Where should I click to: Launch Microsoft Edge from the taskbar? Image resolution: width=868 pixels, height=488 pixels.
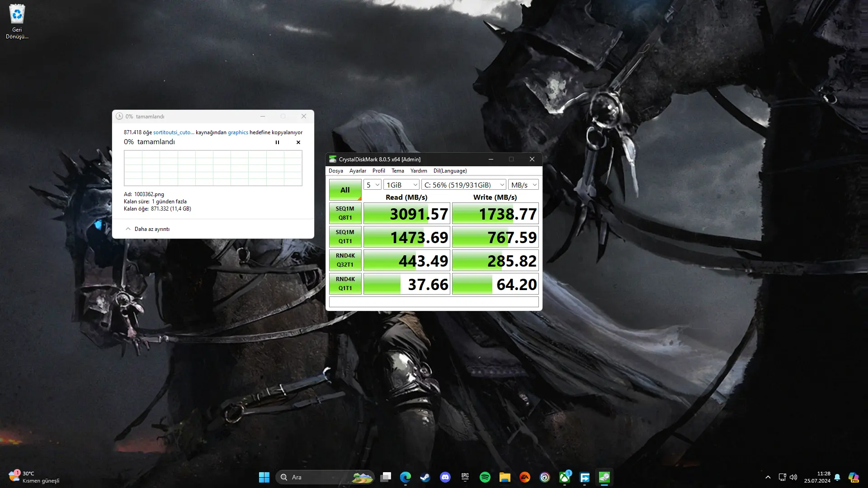coord(406,477)
